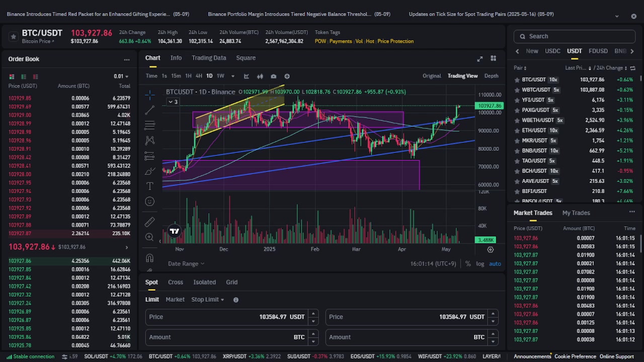Open the TradingView logo link
Image resolution: width=644 pixels, height=362 pixels.
(174, 231)
